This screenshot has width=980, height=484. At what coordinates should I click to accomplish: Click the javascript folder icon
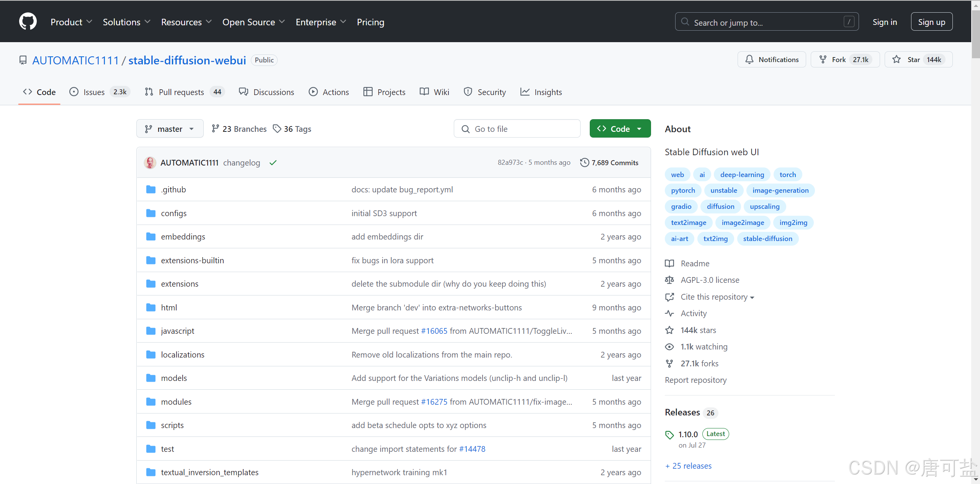[151, 331]
